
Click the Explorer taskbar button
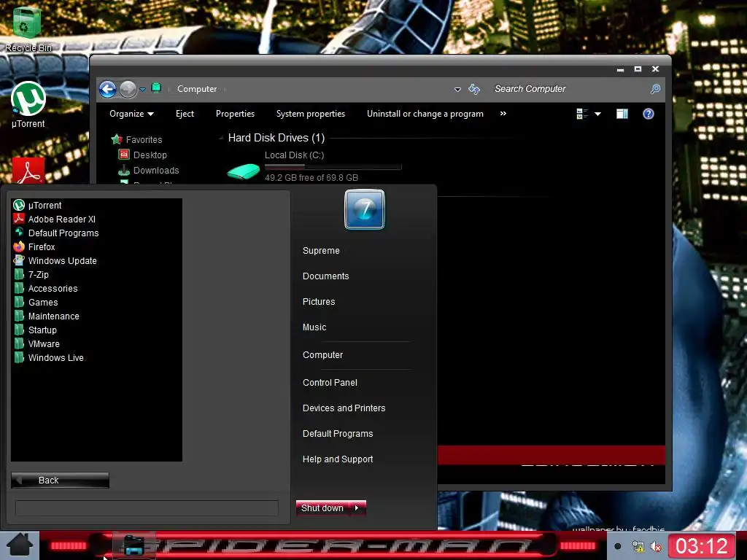click(133, 545)
